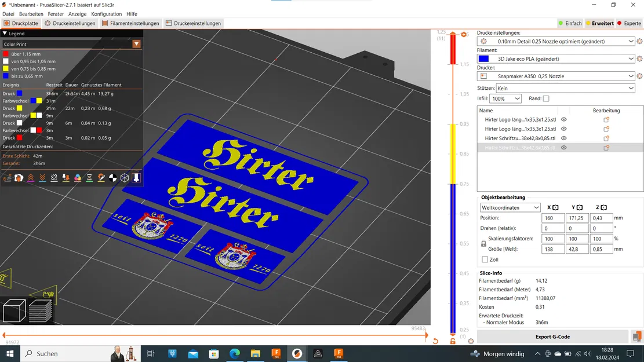Open the Weltkoordinaten dropdown
This screenshot has width=644, height=362.
pyautogui.click(x=510, y=208)
